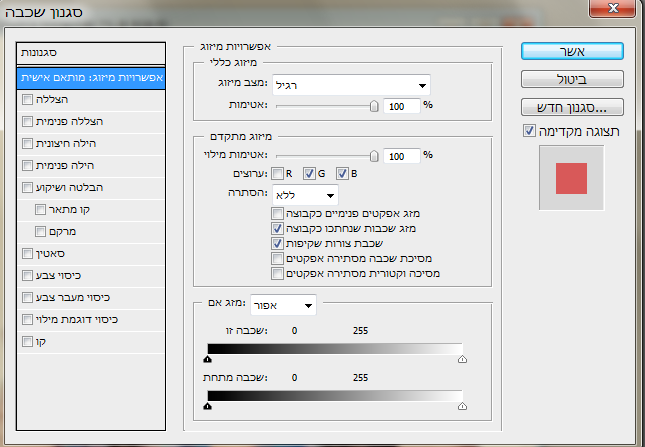Open the מצב מיזוג blend mode dropdown
This screenshot has height=447, width=645.
point(351,85)
